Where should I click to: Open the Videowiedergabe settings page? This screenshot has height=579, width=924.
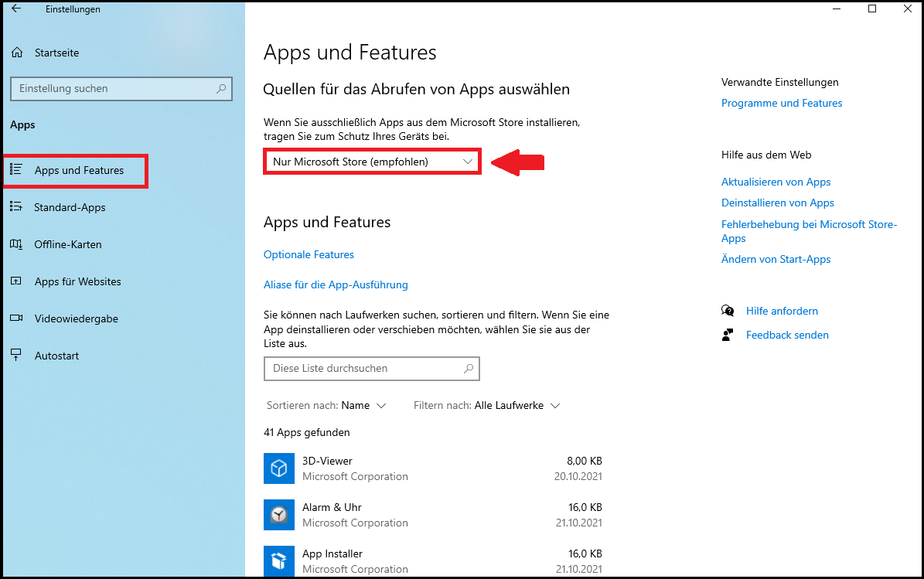pos(76,318)
